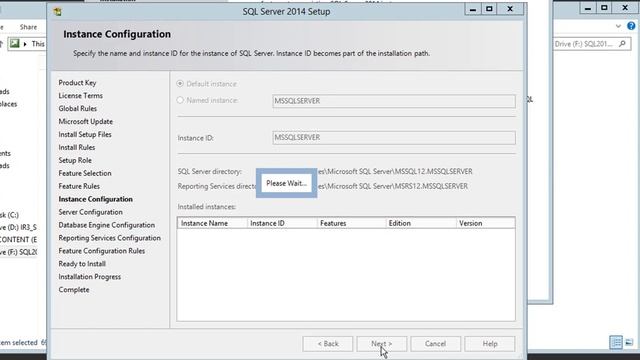Select the Feature Rules step
This screenshot has width=640, height=360.
(x=79, y=186)
